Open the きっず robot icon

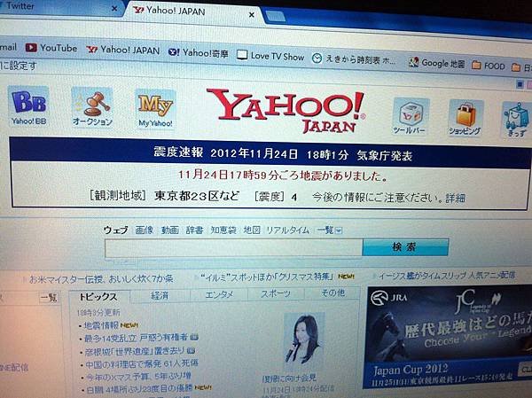coord(516,120)
